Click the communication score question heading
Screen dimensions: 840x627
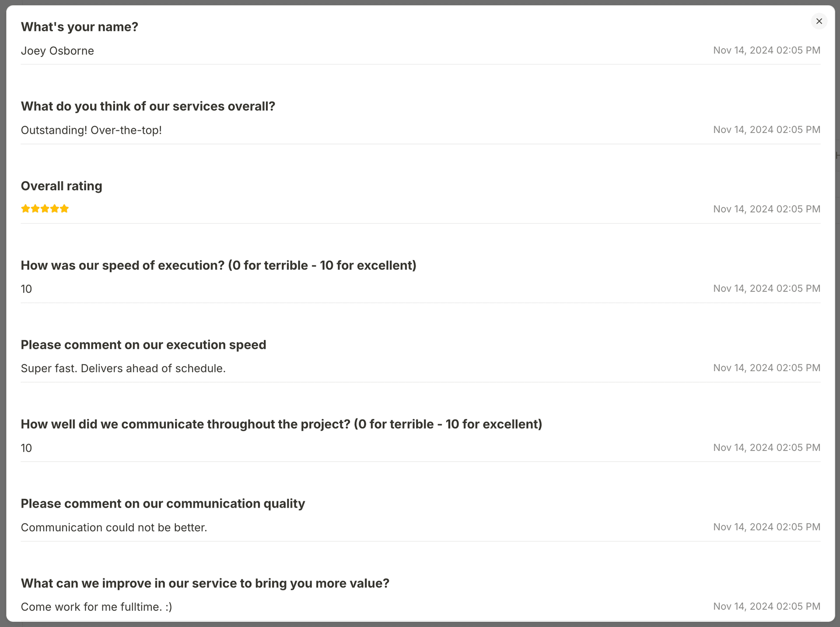(282, 424)
